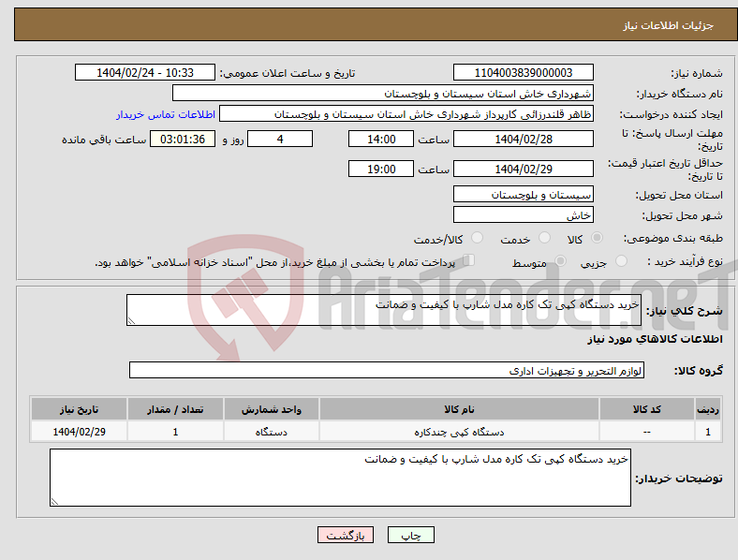Click the دستگاه کپی چندکاره table cell
738x560 pixels.
[459, 432]
